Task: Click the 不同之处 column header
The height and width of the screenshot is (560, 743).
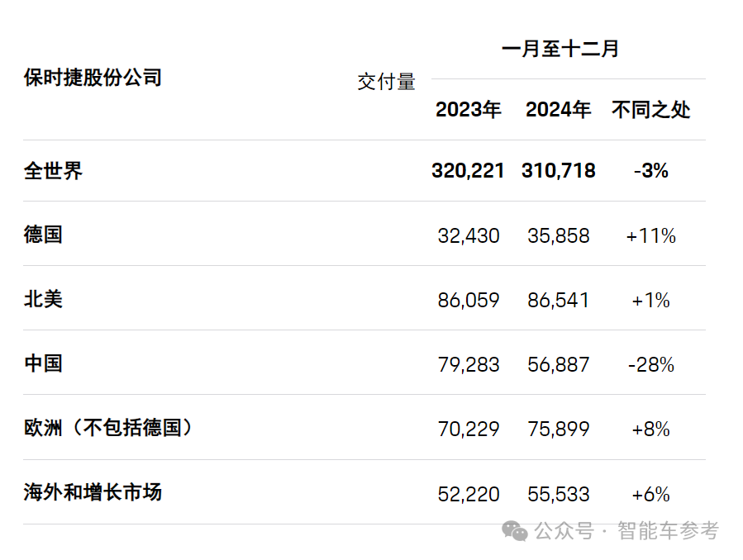Action: [650, 110]
